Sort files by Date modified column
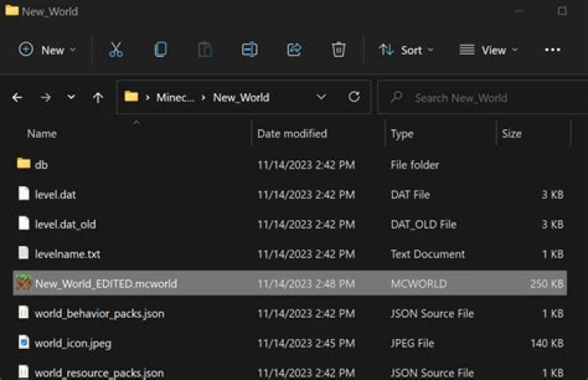Screen dimensions: 588x380 point(292,133)
